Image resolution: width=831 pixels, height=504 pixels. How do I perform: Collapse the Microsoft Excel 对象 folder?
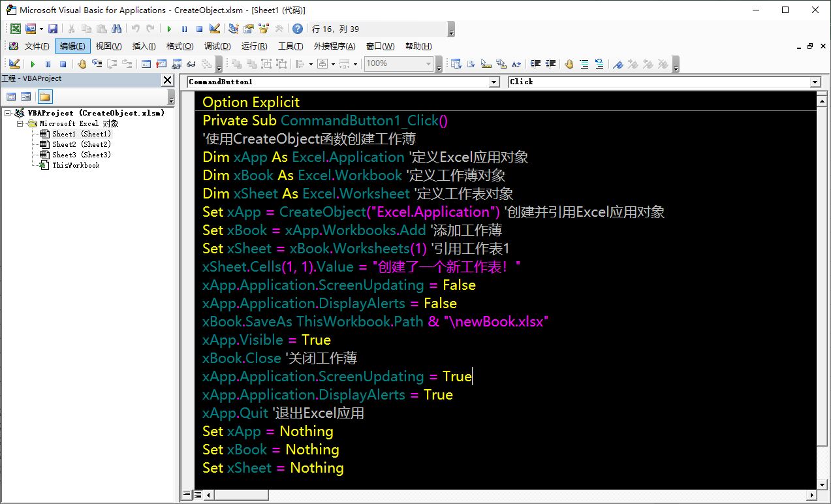tap(19, 123)
